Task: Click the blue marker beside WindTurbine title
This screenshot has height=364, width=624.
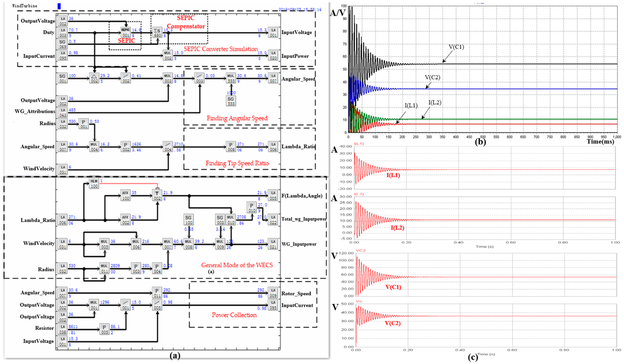Action: pyautogui.click(x=59, y=6)
